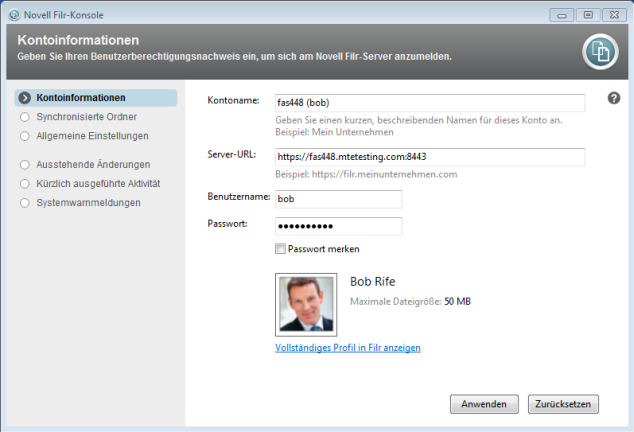
Task: Select the radio circle next to Kürzlich ausgeführte Aktivität
Action: click(x=25, y=184)
